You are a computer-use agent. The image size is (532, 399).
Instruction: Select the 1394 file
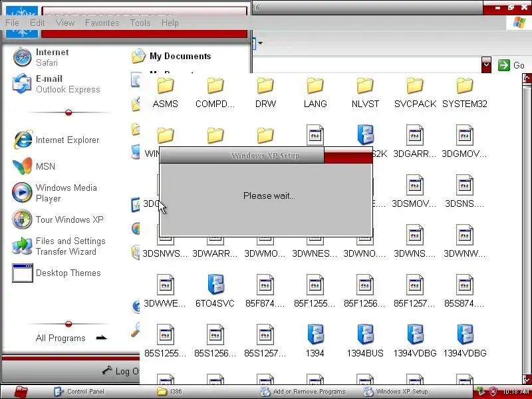[x=315, y=341]
